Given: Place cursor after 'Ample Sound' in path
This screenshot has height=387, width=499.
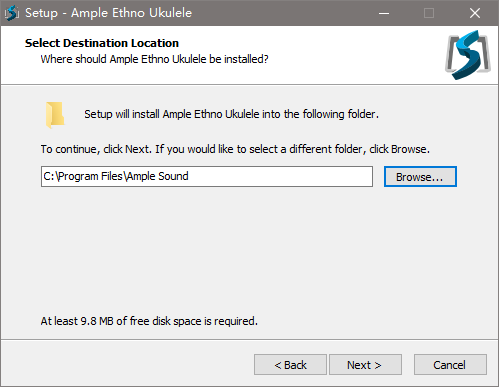Looking at the screenshot, I should (189, 176).
